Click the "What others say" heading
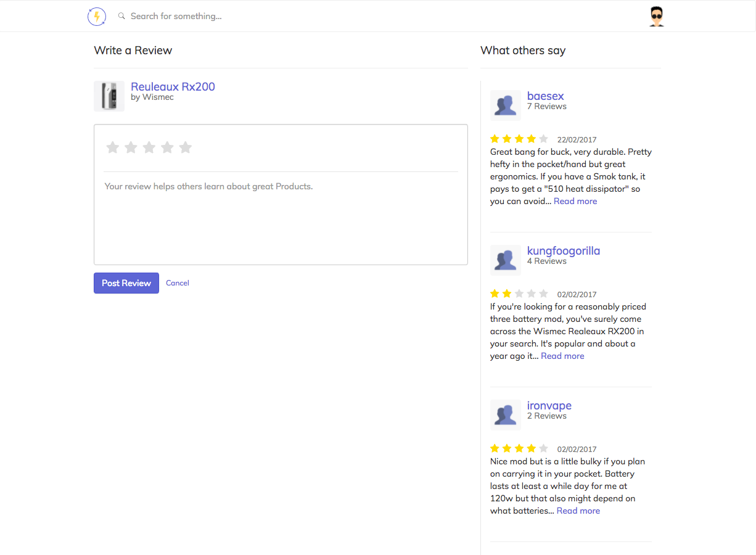 click(x=523, y=51)
